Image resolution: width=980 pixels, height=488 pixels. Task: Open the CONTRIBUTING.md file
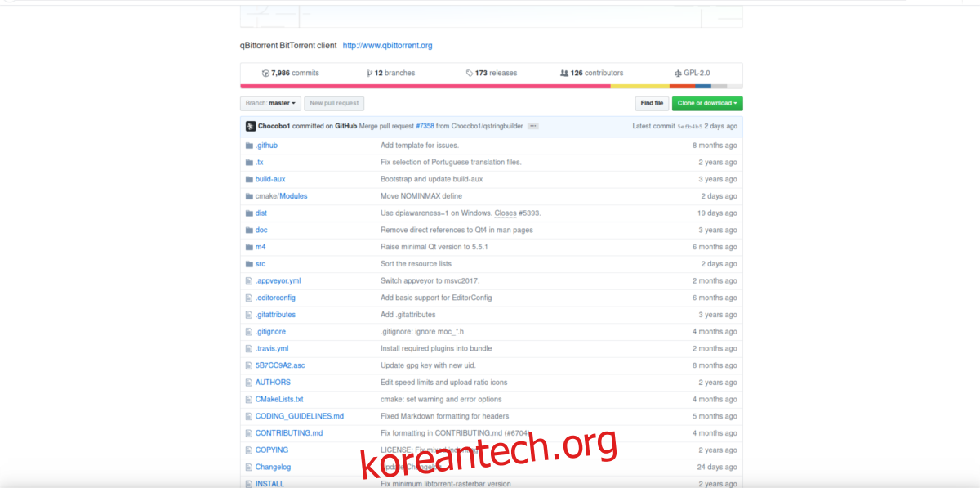click(x=288, y=433)
